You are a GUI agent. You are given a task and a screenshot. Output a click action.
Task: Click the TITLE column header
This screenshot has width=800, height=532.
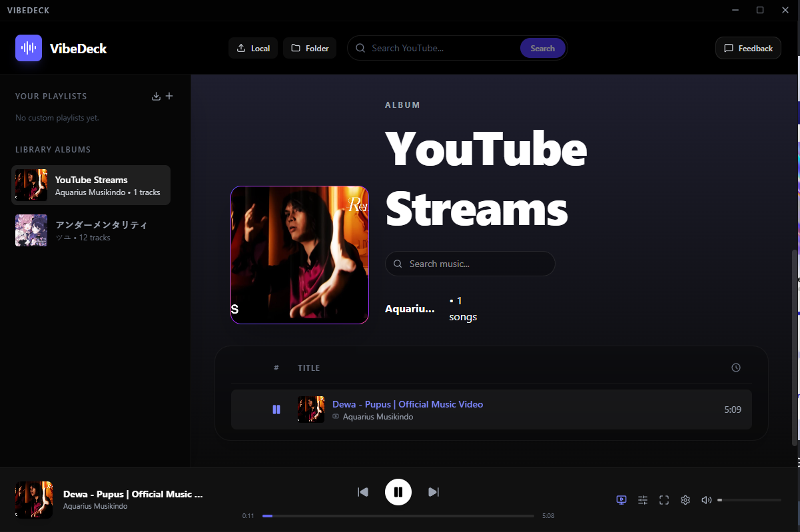(309, 368)
